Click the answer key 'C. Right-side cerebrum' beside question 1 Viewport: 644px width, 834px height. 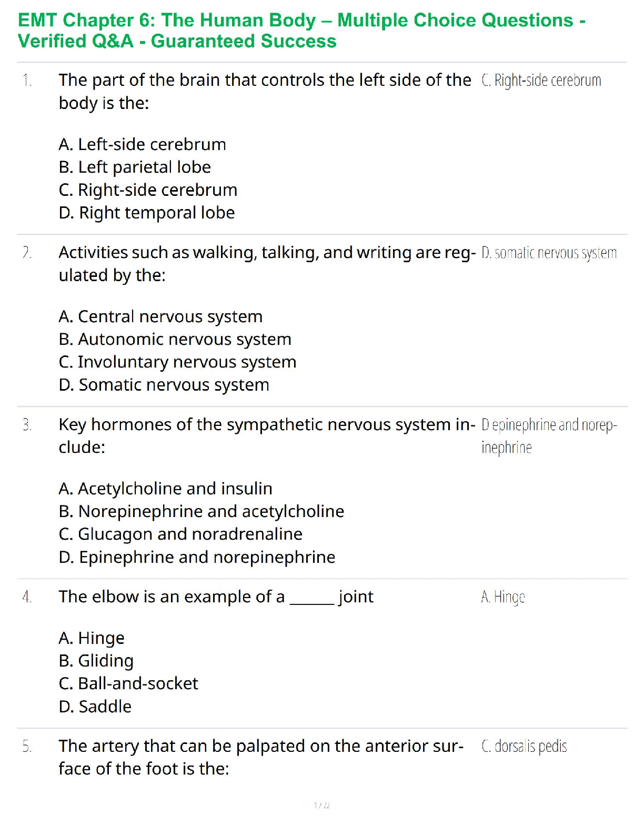tap(541, 81)
